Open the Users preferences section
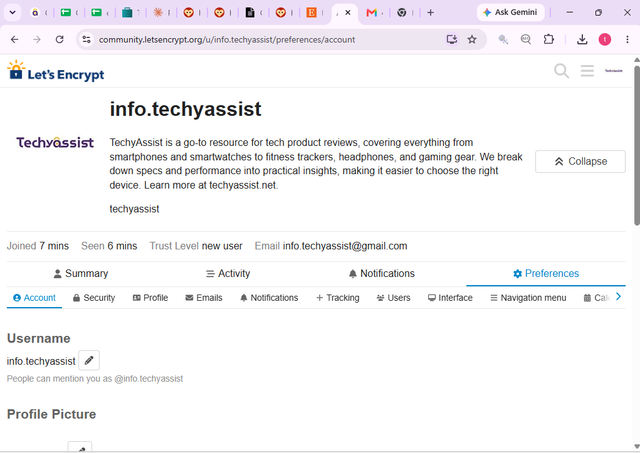The height and width of the screenshot is (453, 640). coord(393,298)
